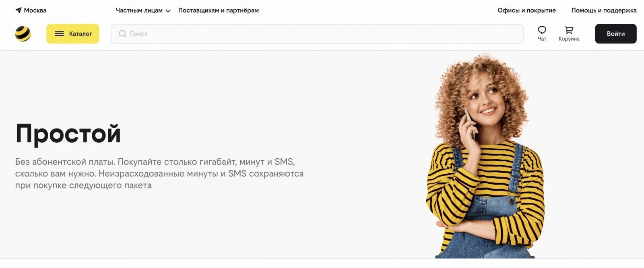This screenshot has width=644, height=268.
Task: Change the city from Москва
Action: point(35,10)
